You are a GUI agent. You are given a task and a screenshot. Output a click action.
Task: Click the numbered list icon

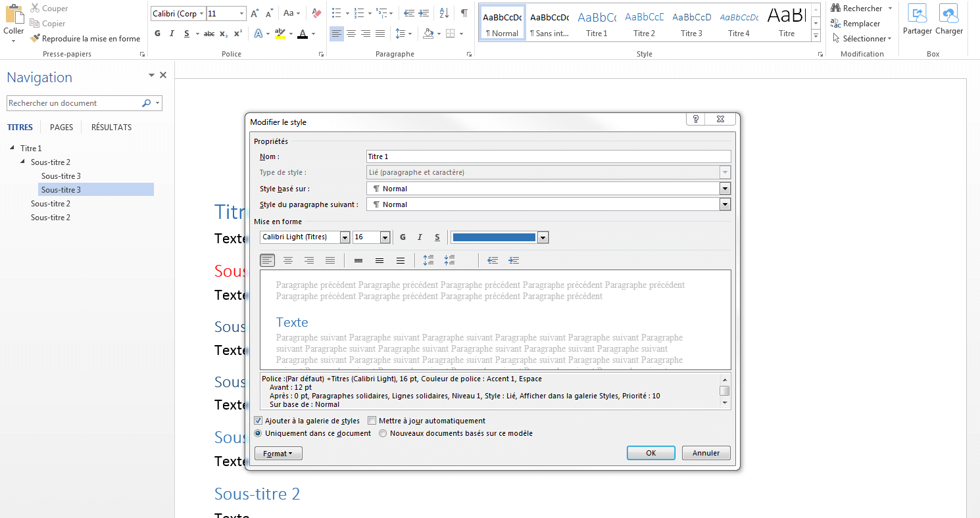[x=358, y=13]
